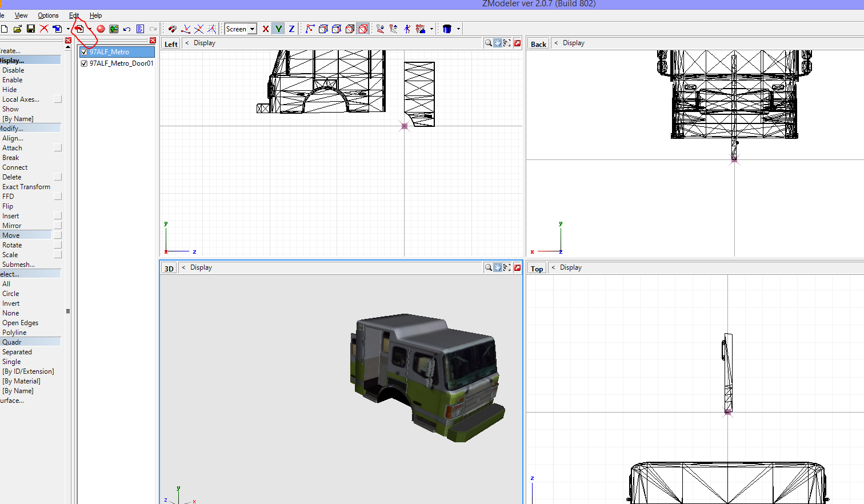This screenshot has height=504, width=864.
Task: Open the Material Editor sphere icon
Action: (101, 29)
